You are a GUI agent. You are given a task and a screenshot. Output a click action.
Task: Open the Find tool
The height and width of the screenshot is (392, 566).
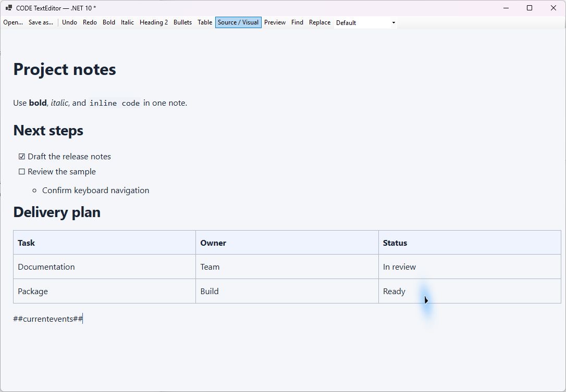pos(297,22)
